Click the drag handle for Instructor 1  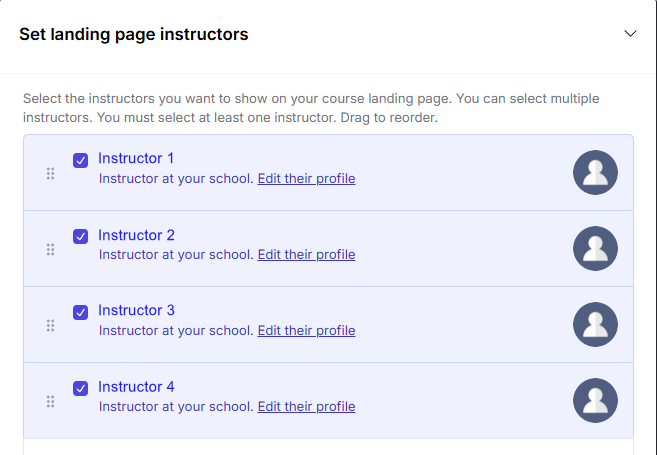pyautogui.click(x=50, y=173)
